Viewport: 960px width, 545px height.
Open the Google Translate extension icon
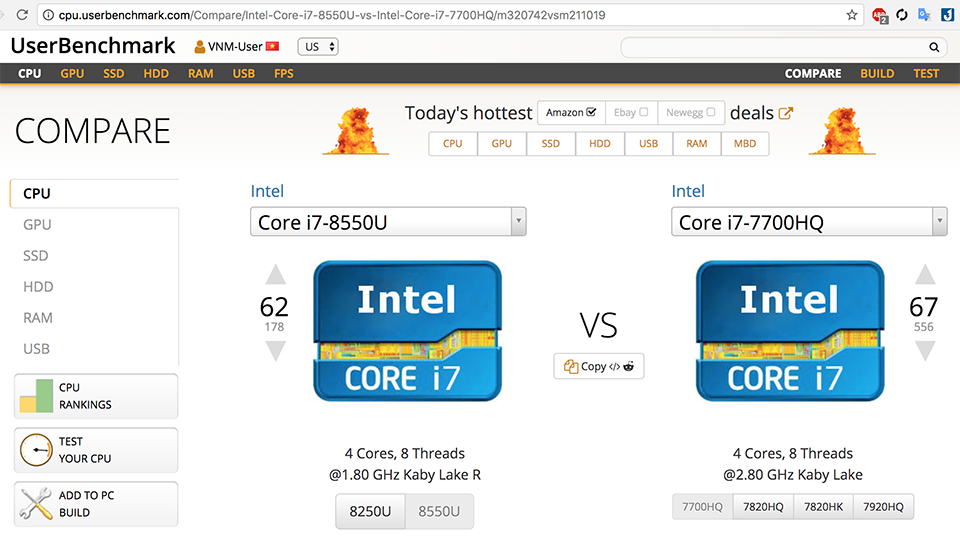[x=924, y=15]
